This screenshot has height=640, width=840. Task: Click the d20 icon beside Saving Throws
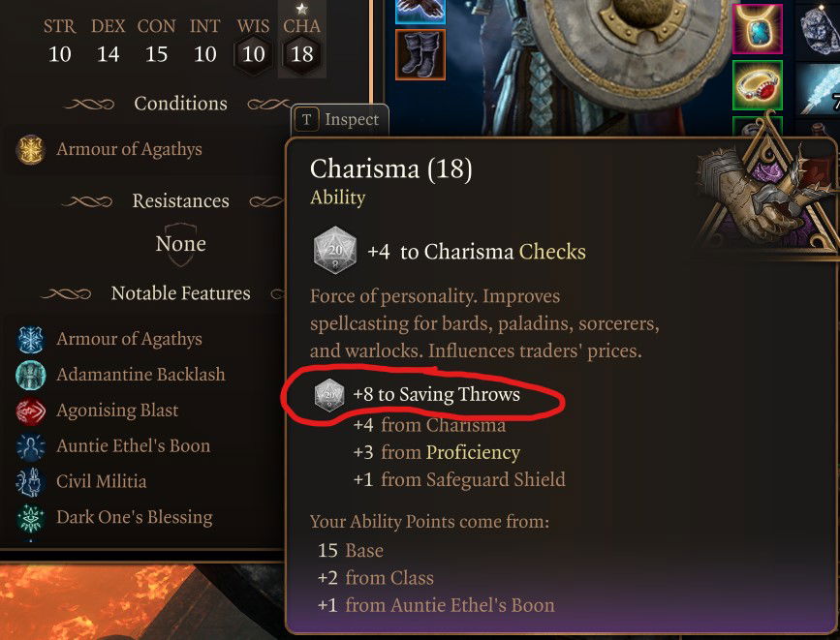coord(328,395)
